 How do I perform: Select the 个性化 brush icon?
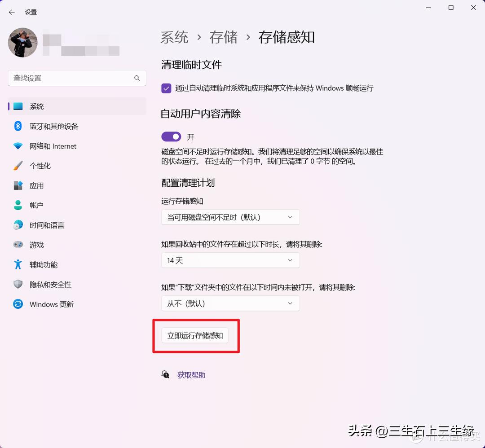[17, 166]
